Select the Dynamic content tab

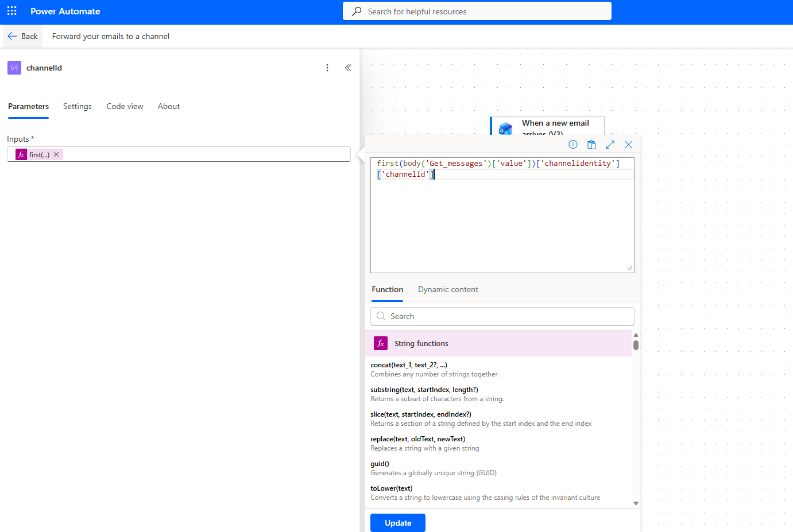[x=448, y=289]
